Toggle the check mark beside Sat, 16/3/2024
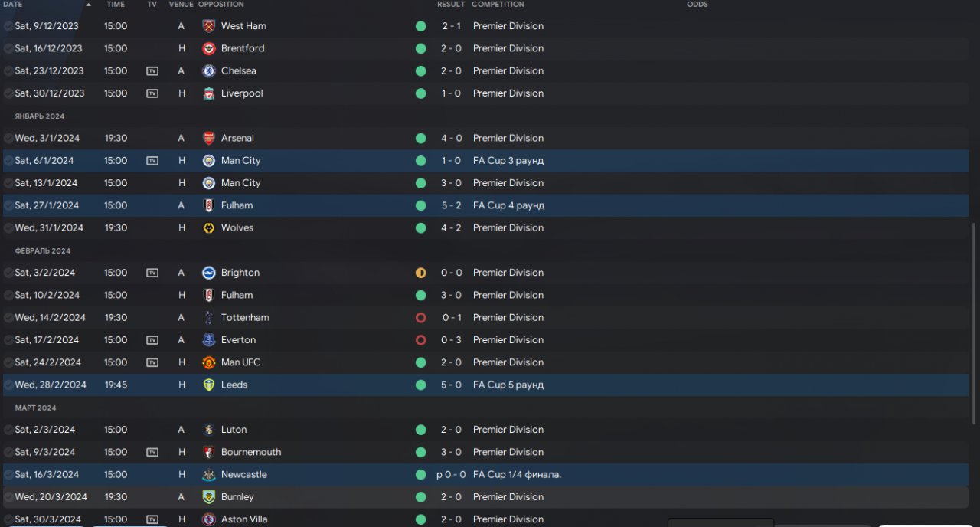The width and height of the screenshot is (980, 527). (x=8, y=475)
